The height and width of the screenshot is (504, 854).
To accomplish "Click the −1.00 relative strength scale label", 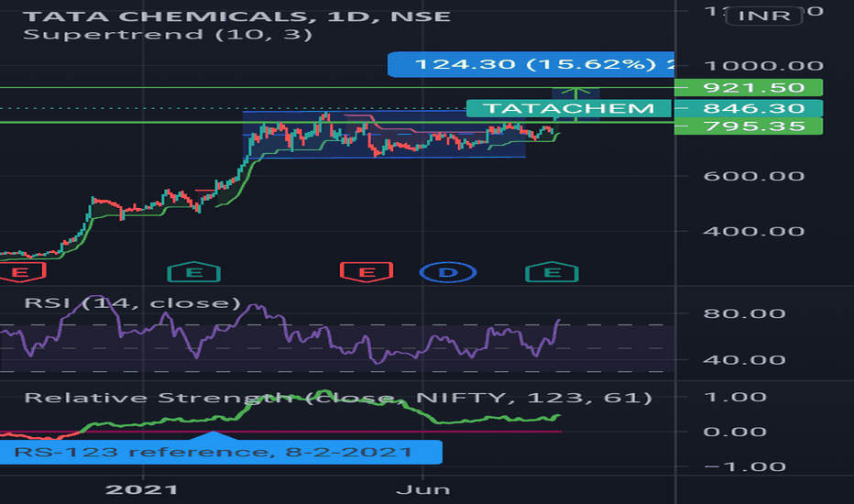I will [745, 466].
